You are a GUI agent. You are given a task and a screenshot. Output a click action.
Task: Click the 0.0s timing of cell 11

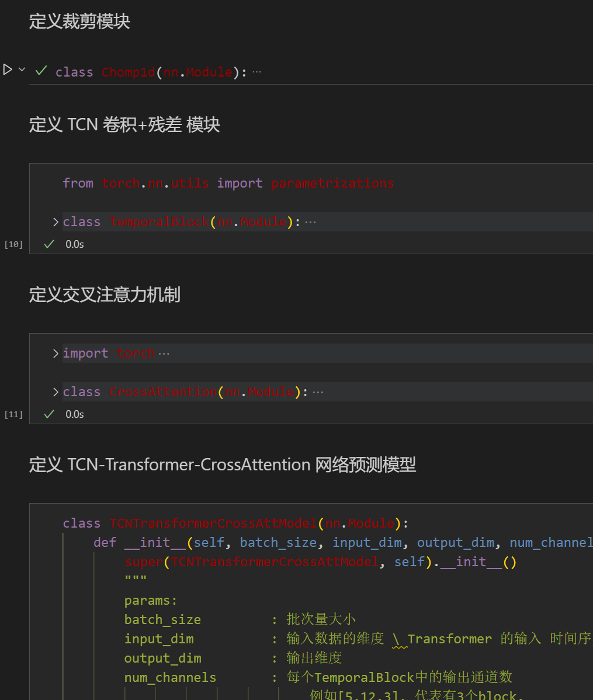[x=75, y=414]
